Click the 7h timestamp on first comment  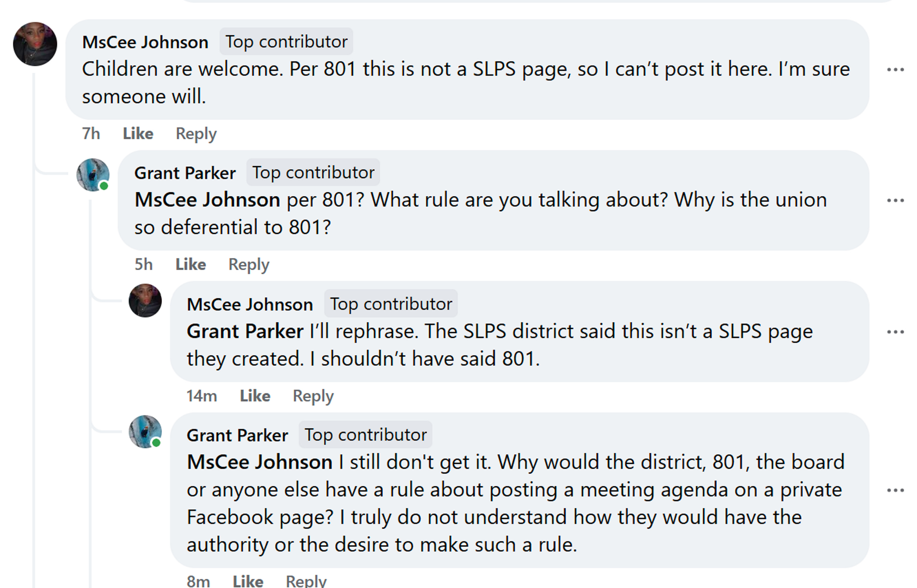(91, 134)
